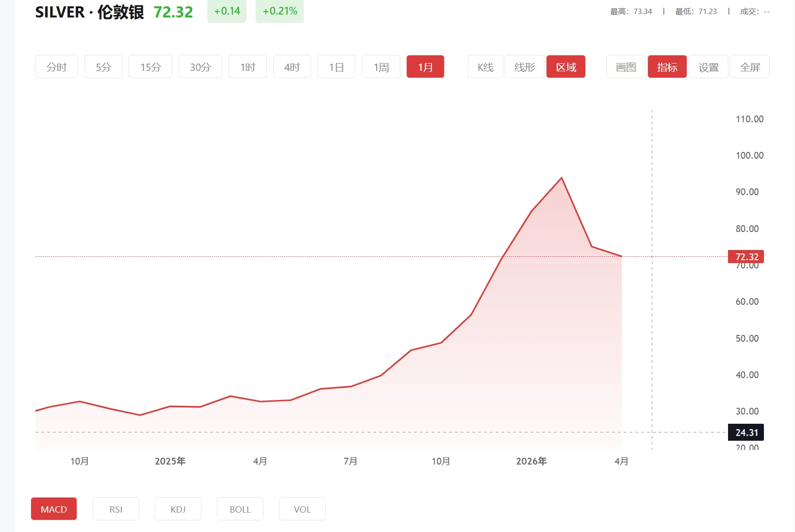Enter 全屏 fullscreen mode
This screenshot has height=532, width=795.
(749, 66)
